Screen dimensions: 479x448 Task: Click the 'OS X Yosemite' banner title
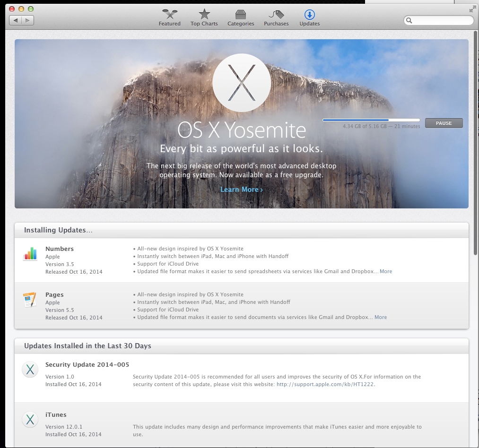tap(242, 130)
